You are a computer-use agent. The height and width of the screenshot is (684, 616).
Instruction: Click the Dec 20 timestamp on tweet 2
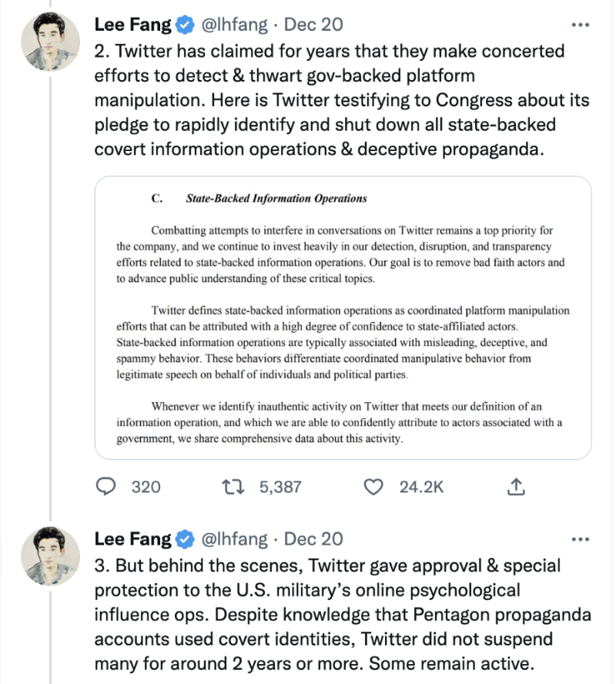pos(313,25)
